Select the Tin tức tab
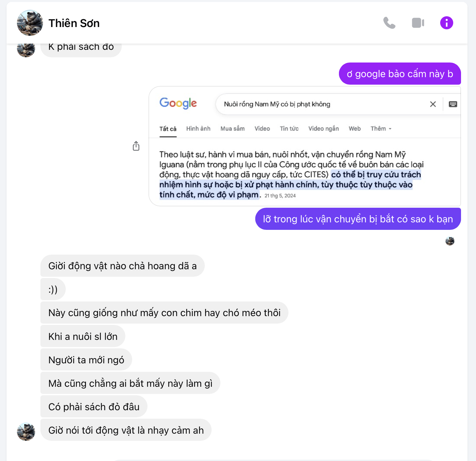Image resolution: width=476 pixels, height=461 pixels. (289, 129)
